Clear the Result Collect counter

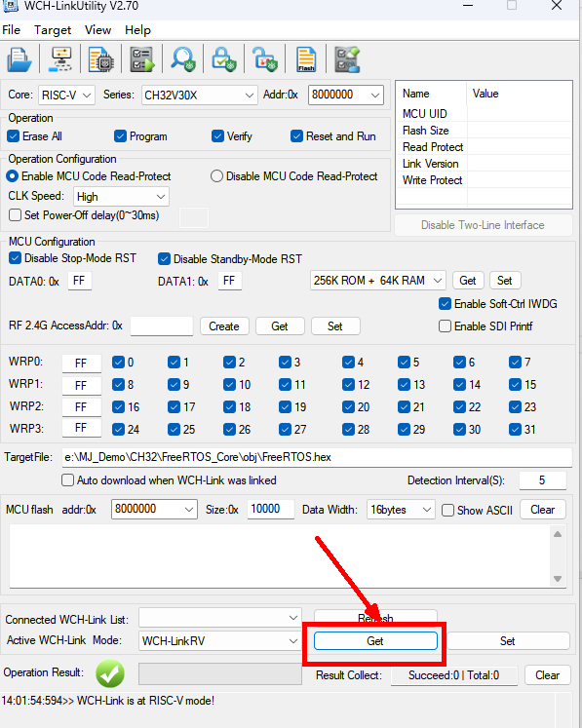click(548, 675)
